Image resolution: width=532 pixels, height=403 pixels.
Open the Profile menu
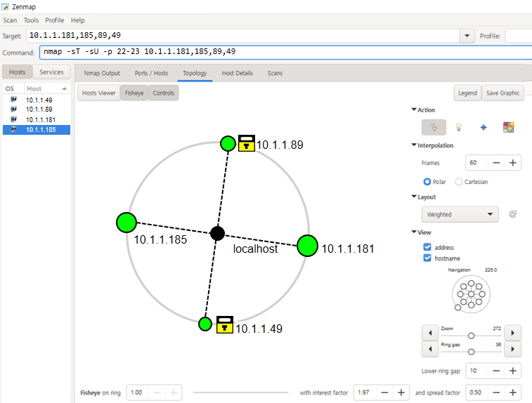tap(55, 20)
